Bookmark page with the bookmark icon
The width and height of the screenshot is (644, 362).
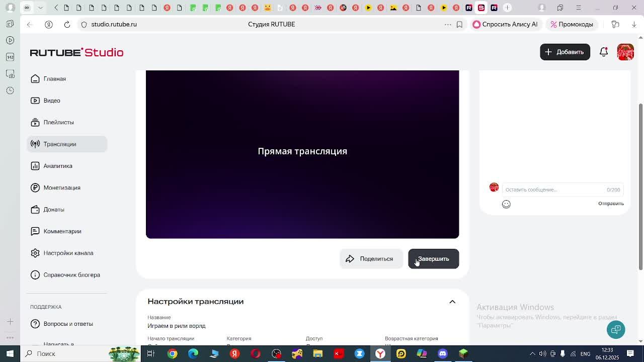(x=459, y=24)
